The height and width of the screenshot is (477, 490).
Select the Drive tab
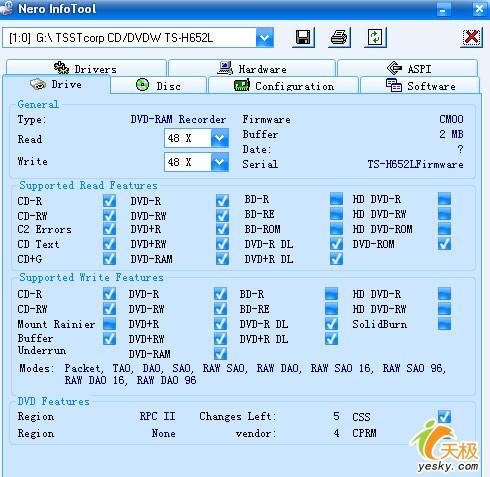click(56, 84)
